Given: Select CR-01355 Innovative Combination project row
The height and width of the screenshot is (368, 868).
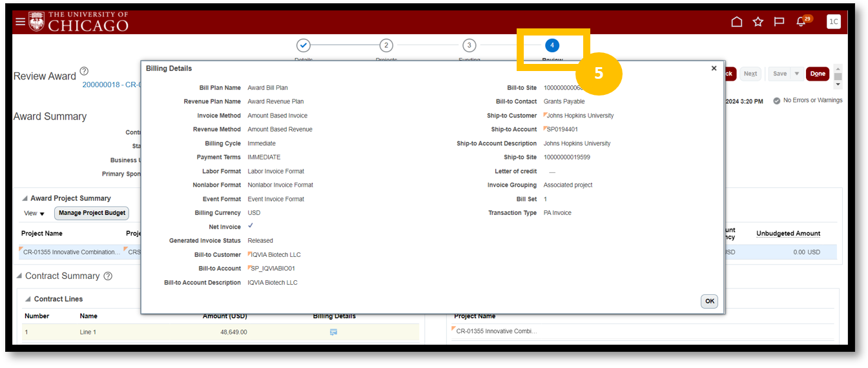Looking at the screenshot, I should tap(72, 252).
